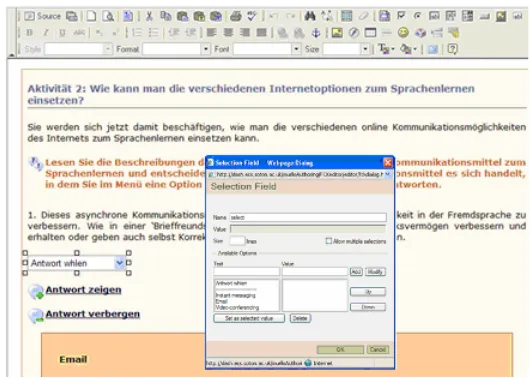Select 'Video-conferencing' in the options list
Screen dimensions: 530x378
coord(237,308)
